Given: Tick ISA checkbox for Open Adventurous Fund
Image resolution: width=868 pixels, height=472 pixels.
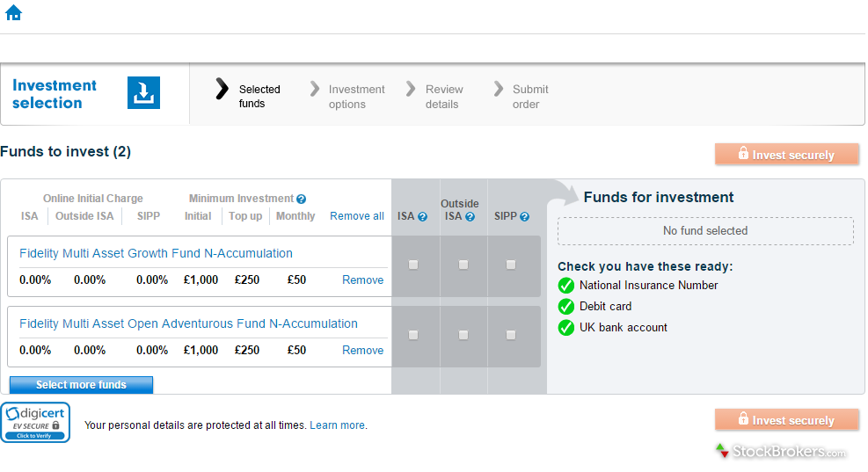Looking at the screenshot, I should [x=413, y=336].
